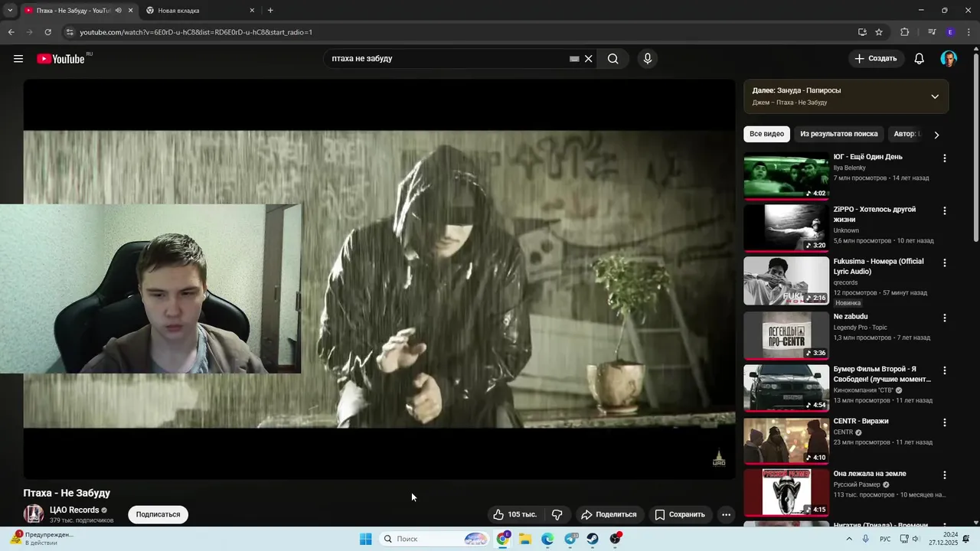Reload the page in Chrome

[47, 32]
